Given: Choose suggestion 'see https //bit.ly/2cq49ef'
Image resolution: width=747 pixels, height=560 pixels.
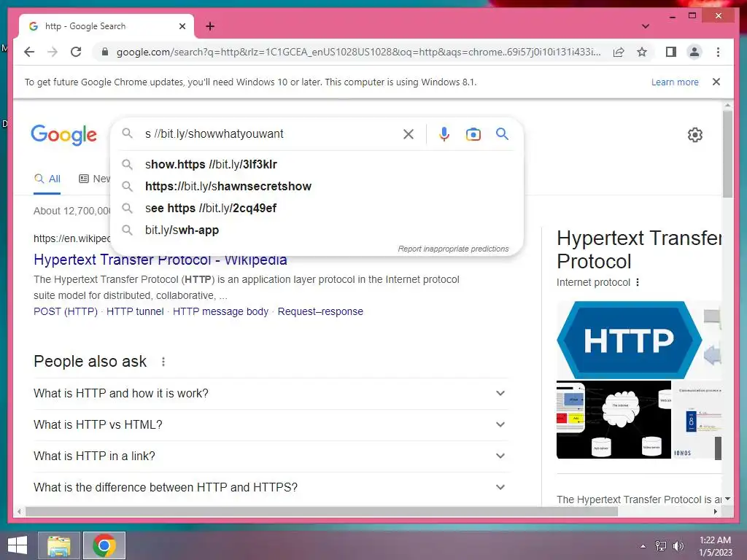Looking at the screenshot, I should coord(317,208).
